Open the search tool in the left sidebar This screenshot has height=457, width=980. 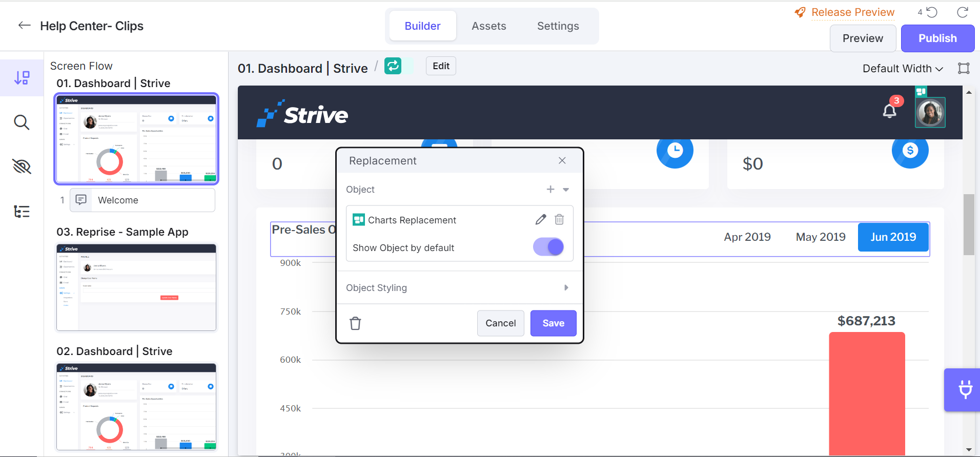coord(22,122)
